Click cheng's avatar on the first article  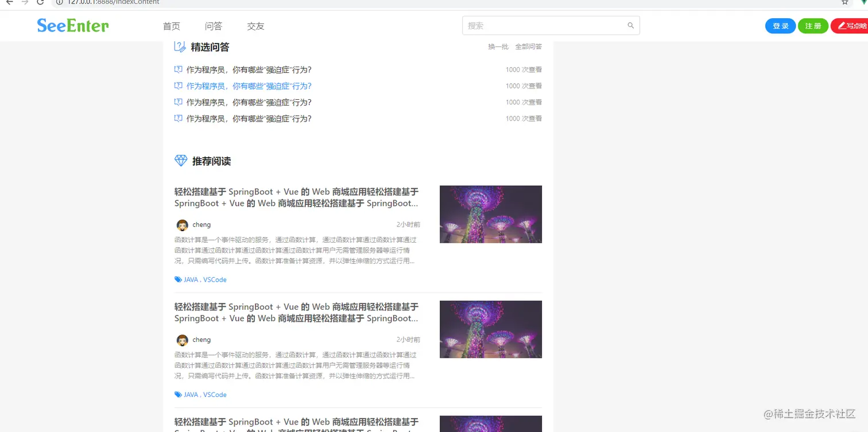[182, 225]
